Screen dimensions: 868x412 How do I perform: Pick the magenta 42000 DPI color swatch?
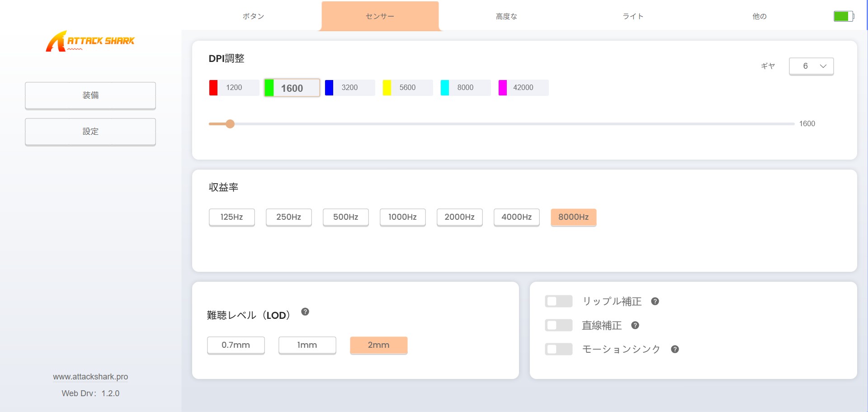pyautogui.click(x=502, y=88)
